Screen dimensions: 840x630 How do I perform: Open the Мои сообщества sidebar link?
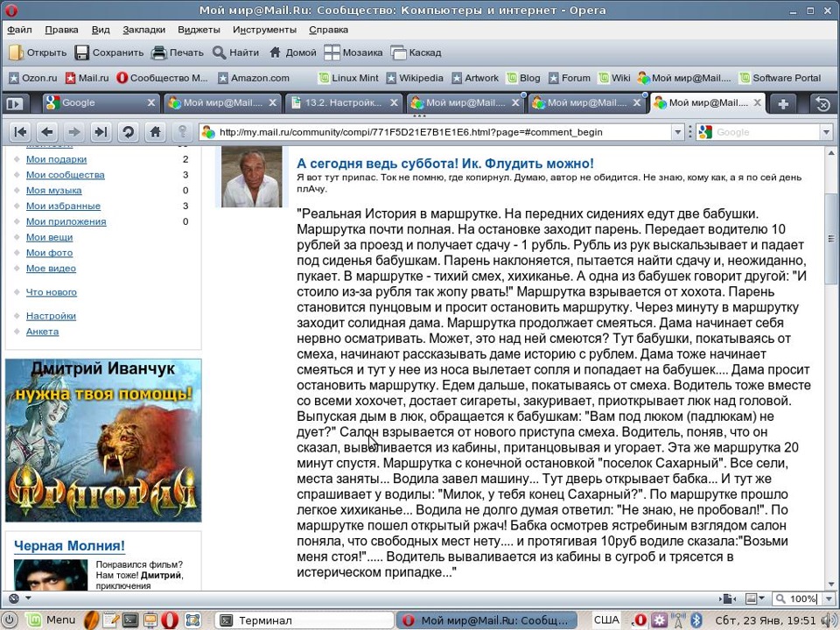[x=66, y=175]
